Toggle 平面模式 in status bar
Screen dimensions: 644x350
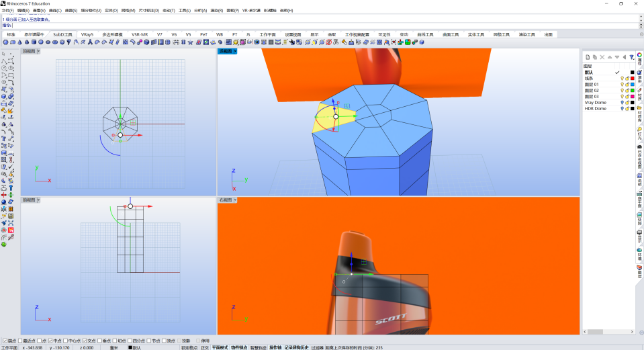[220, 347]
